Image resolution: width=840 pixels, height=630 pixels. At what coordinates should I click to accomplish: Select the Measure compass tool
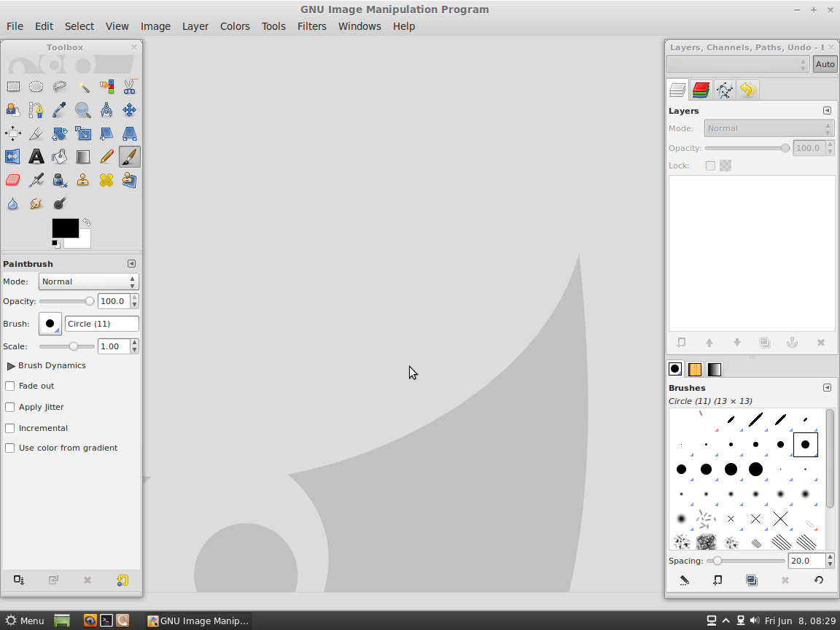click(106, 110)
